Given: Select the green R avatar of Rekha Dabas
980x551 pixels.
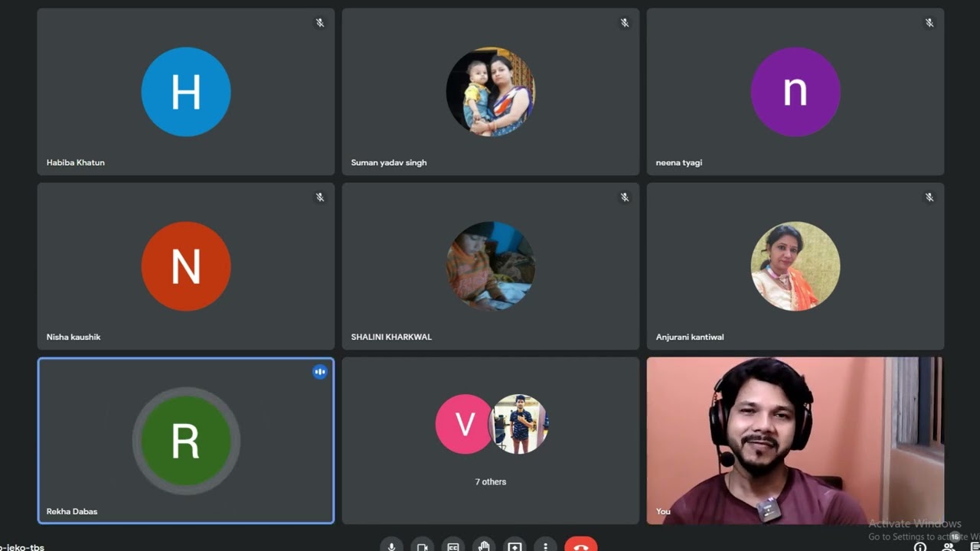Looking at the screenshot, I should 186,441.
